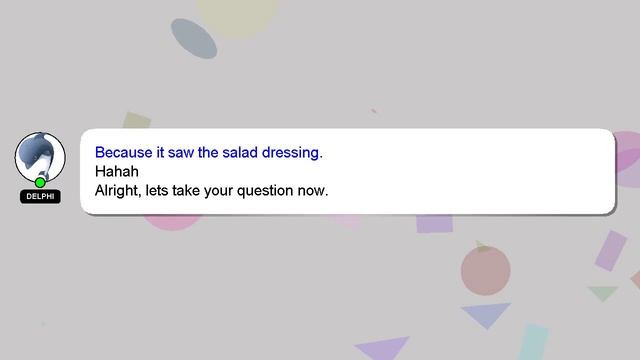Viewport: 640px width, 360px height.
Task: Click the pink circle beside the bubble's right edge
Action: click(627, 159)
